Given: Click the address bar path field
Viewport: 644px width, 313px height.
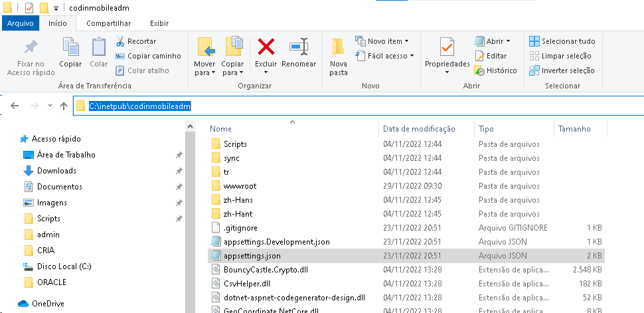Looking at the screenshot, I should click(x=357, y=106).
